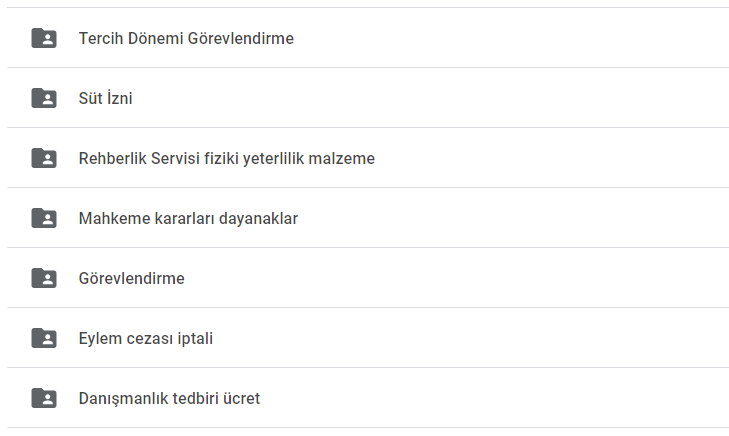Select the shared folder icon left of Görevlendirme
The width and height of the screenshot is (729, 436).
[44, 278]
